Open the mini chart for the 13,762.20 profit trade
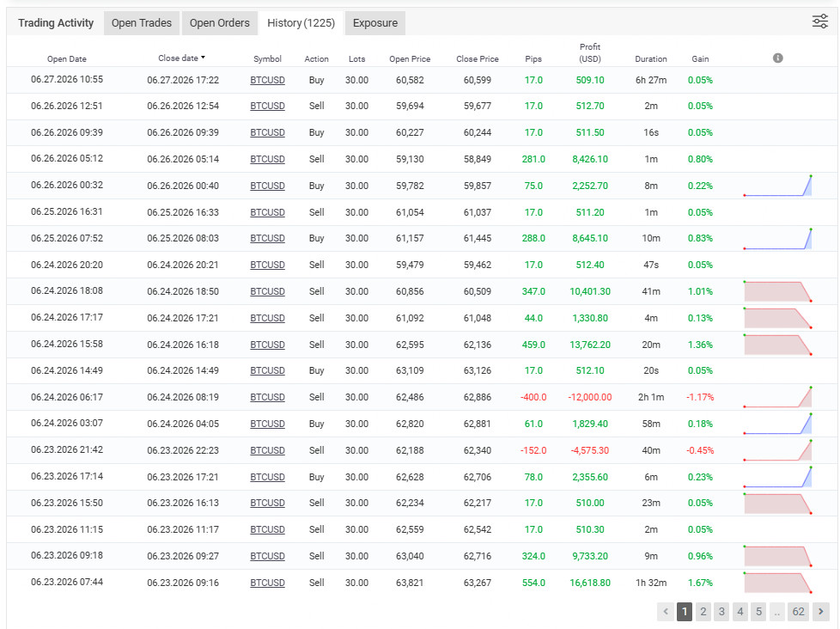The image size is (840, 629). (x=778, y=345)
